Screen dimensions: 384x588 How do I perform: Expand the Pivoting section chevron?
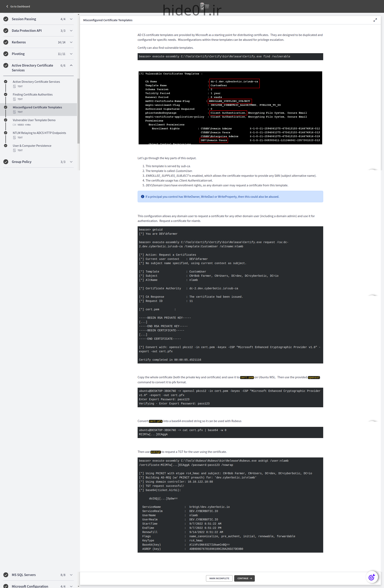(71, 54)
